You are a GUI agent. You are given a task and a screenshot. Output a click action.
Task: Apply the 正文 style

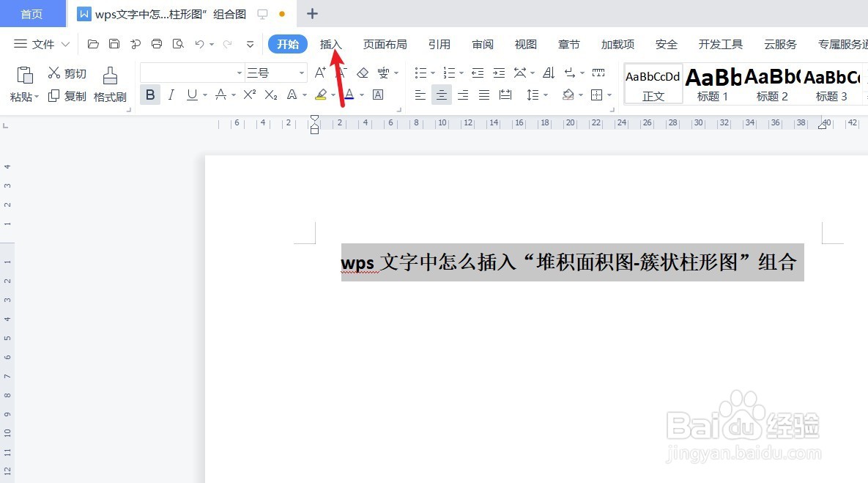(x=653, y=84)
